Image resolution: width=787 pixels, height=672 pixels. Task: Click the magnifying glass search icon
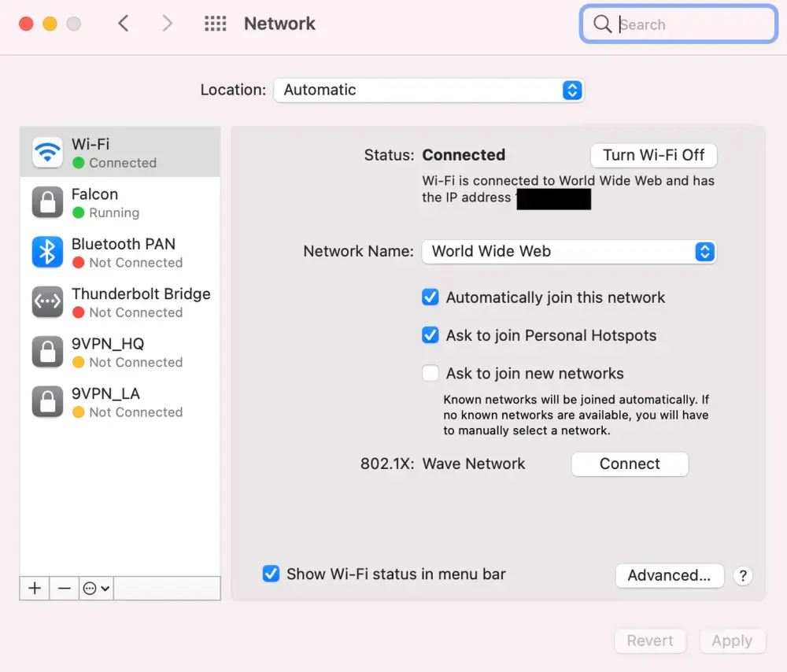602,24
